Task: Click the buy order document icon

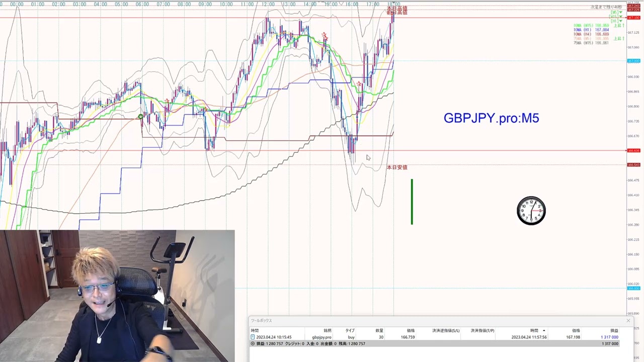Action: coord(253,337)
